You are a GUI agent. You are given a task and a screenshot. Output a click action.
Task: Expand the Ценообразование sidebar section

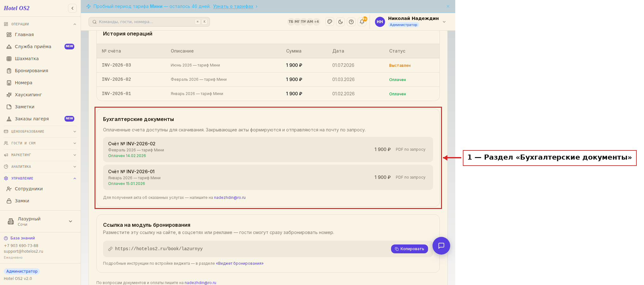pos(40,131)
